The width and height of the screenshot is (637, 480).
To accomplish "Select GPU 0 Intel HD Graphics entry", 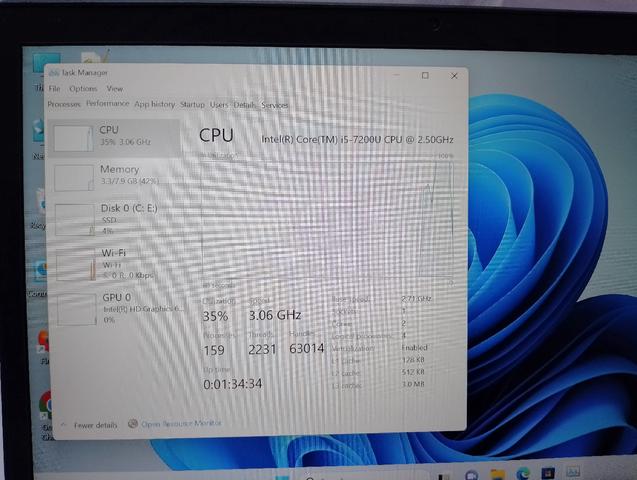I will coord(117,309).
